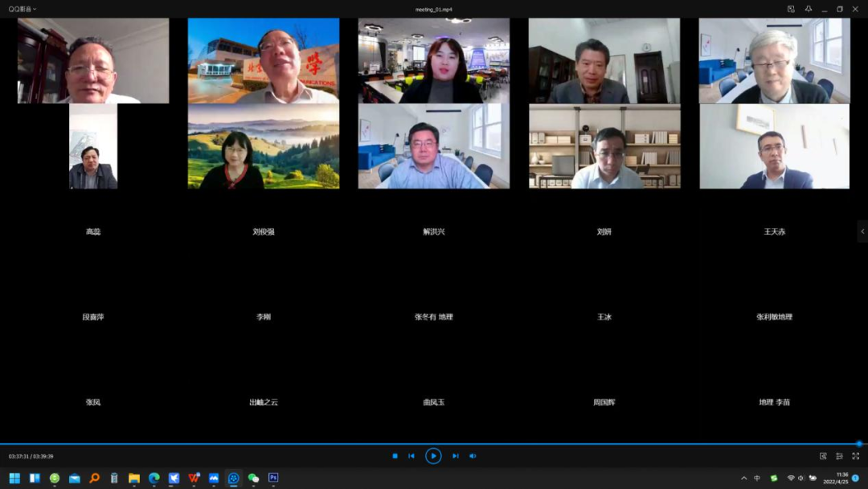Pin the player window on top
The image size is (868, 489).
pyautogui.click(x=808, y=9)
